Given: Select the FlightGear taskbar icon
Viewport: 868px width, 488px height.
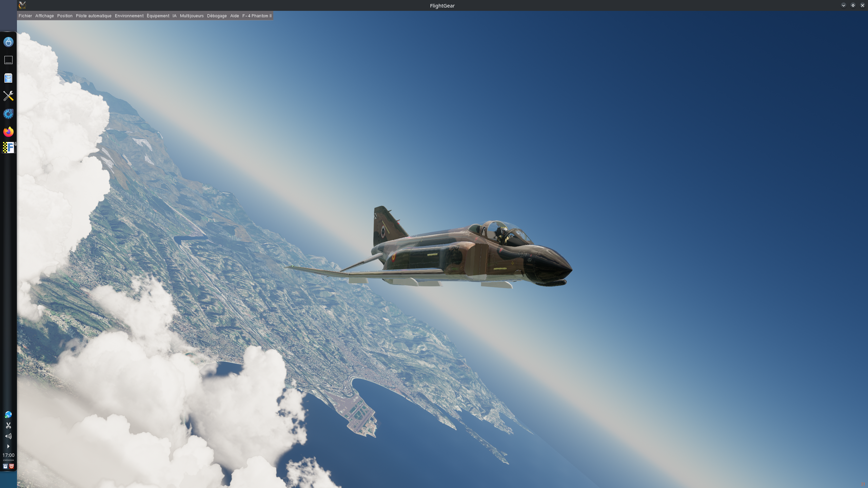Looking at the screenshot, I should [x=8, y=147].
